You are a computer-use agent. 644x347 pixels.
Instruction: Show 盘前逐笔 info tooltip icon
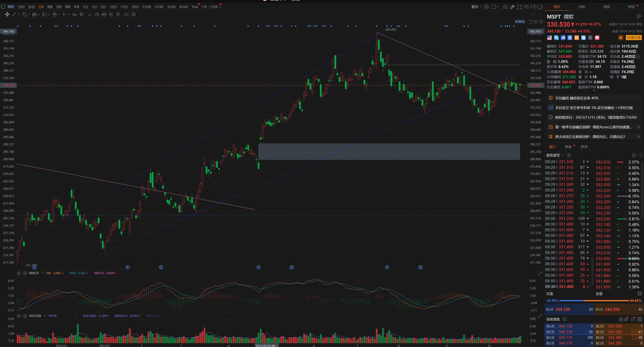tap(569, 155)
